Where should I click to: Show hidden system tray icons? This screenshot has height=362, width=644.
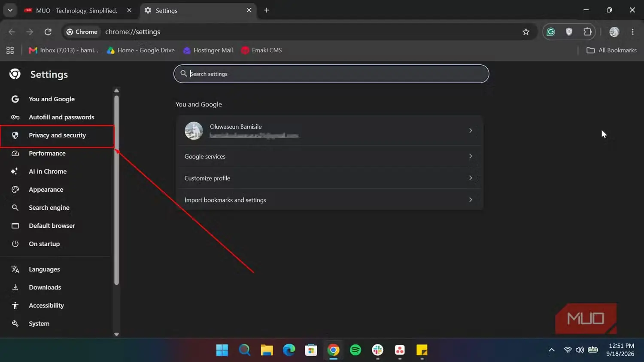point(552,350)
